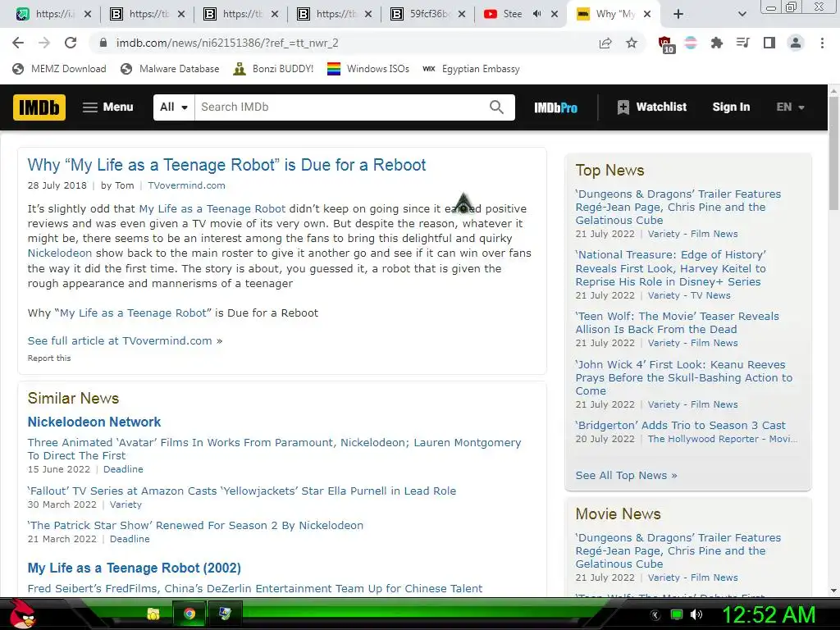The image size is (840, 630).
Task: Open Chrome's three-dot menu
Action: [x=822, y=43]
